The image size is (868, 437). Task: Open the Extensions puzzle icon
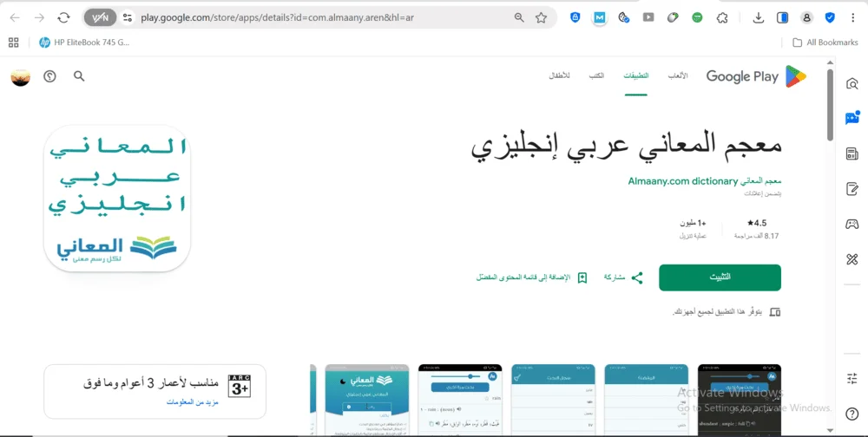(722, 17)
